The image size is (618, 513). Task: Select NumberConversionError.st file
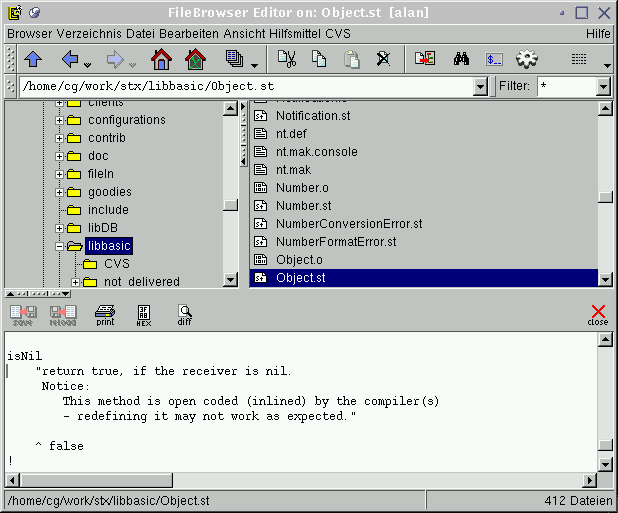click(349, 224)
